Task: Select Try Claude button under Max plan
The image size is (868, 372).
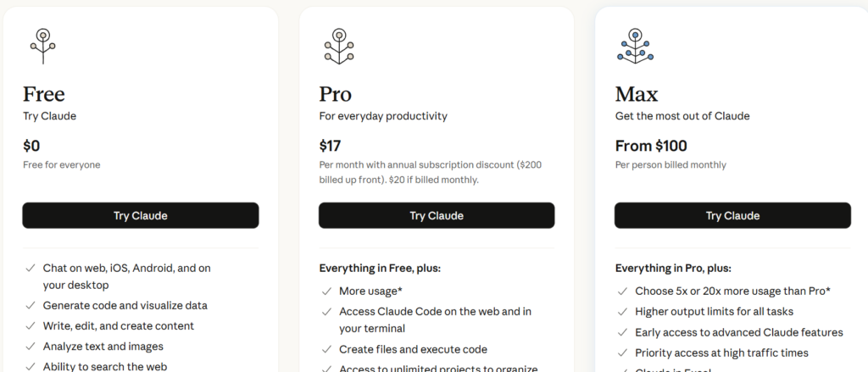Action: click(732, 215)
